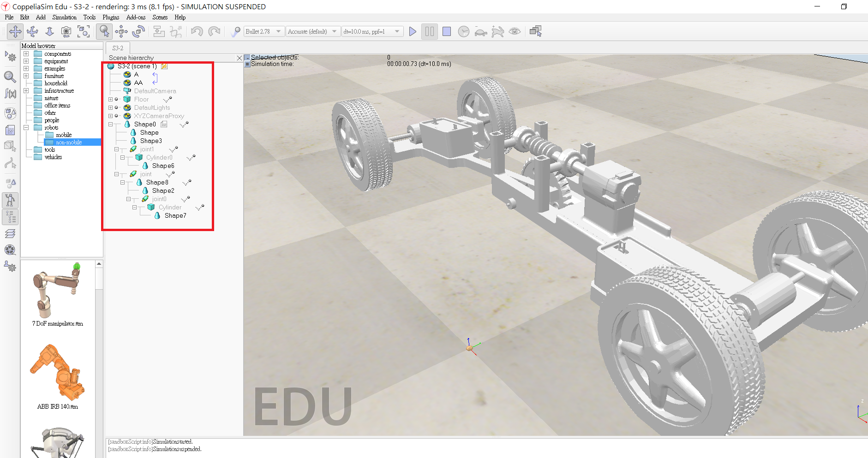Open the Simulation menu
Viewport: 868px width, 458px height.
(64, 17)
